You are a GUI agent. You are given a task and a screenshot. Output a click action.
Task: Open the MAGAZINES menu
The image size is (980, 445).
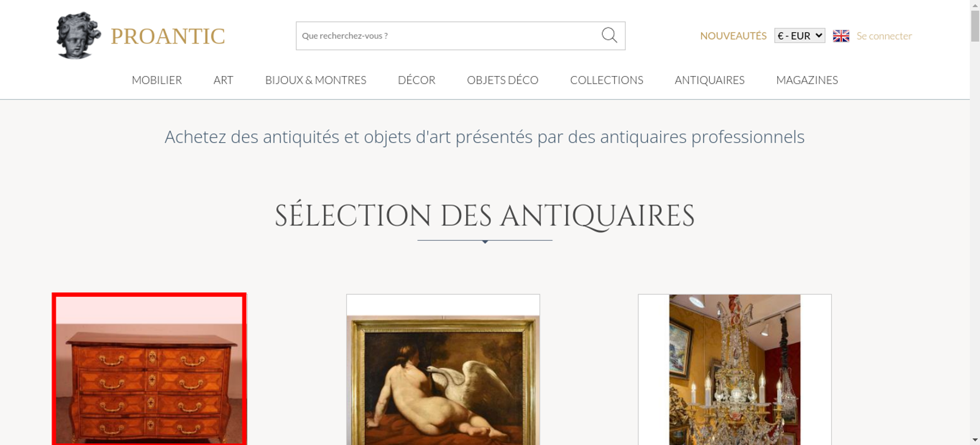coord(807,80)
